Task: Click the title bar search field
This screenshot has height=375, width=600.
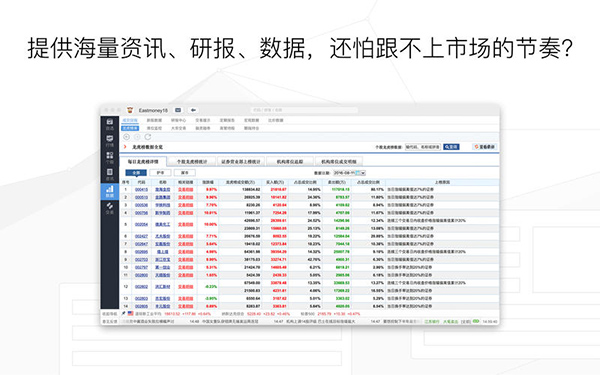Action: coord(304,110)
